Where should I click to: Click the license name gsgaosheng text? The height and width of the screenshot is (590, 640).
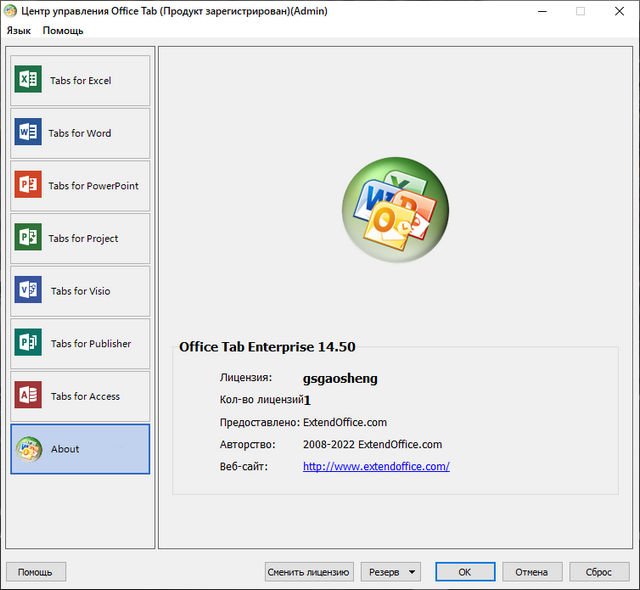[340, 378]
